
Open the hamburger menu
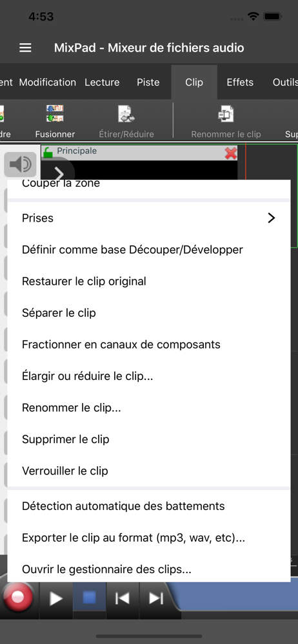pos(25,48)
